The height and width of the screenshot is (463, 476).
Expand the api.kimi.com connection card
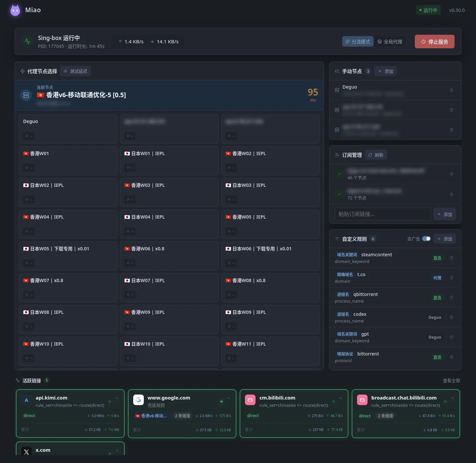(117, 398)
